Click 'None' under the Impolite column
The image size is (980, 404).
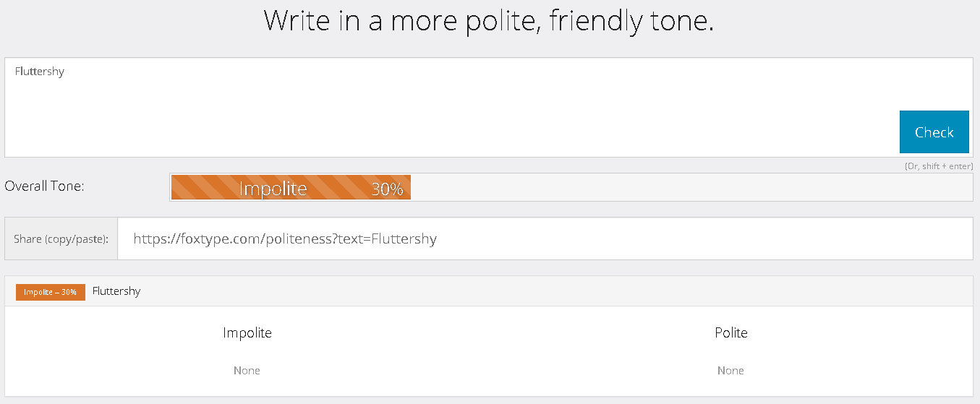coord(247,370)
